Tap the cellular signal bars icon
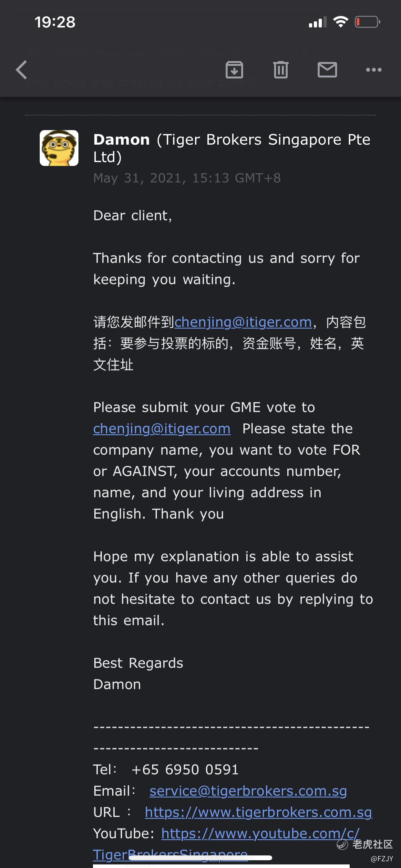401x868 pixels. (x=318, y=22)
